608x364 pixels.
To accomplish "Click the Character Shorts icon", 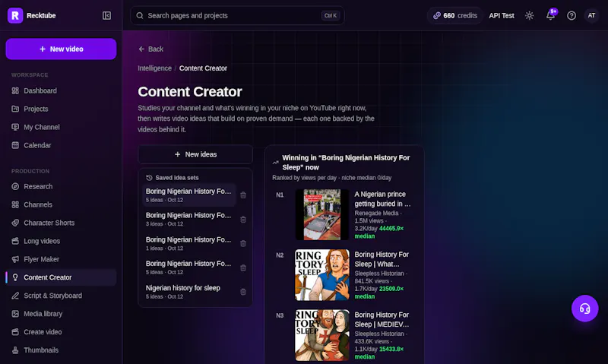I will coord(15,223).
